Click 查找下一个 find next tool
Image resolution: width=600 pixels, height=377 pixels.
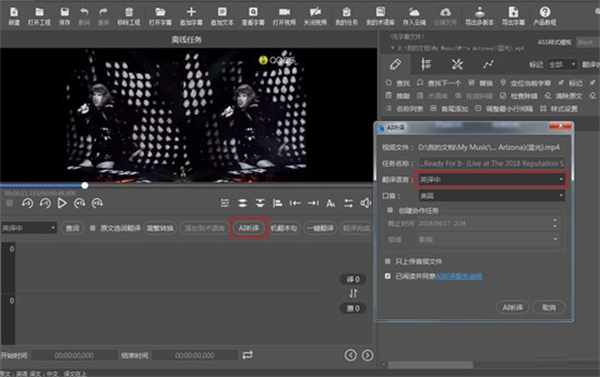tap(439, 83)
